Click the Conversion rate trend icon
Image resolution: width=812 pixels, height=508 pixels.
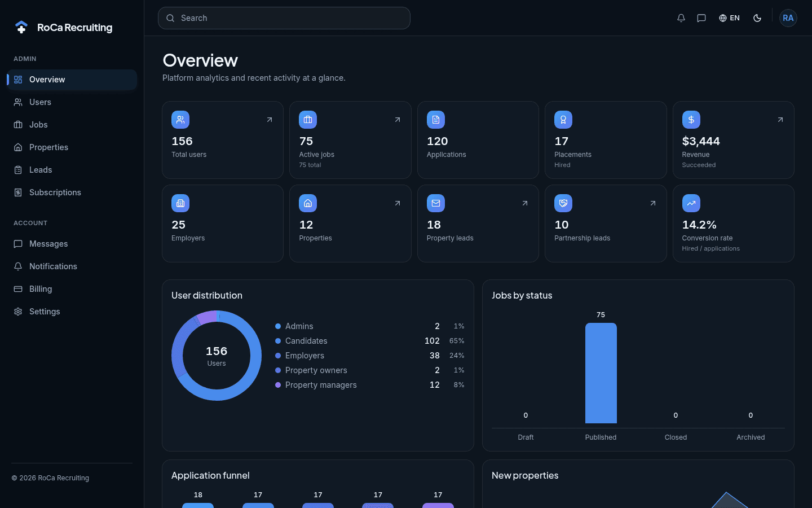pos(691,203)
